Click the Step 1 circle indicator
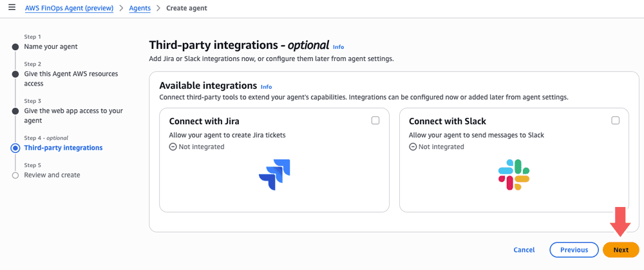Viewport: 644px width, 270px height. pyautogui.click(x=15, y=47)
